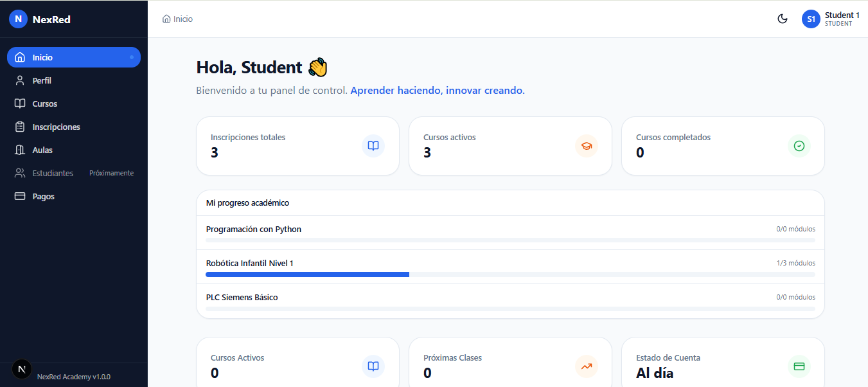
Task: Click the Pagos credit card icon
Action: pyautogui.click(x=20, y=196)
